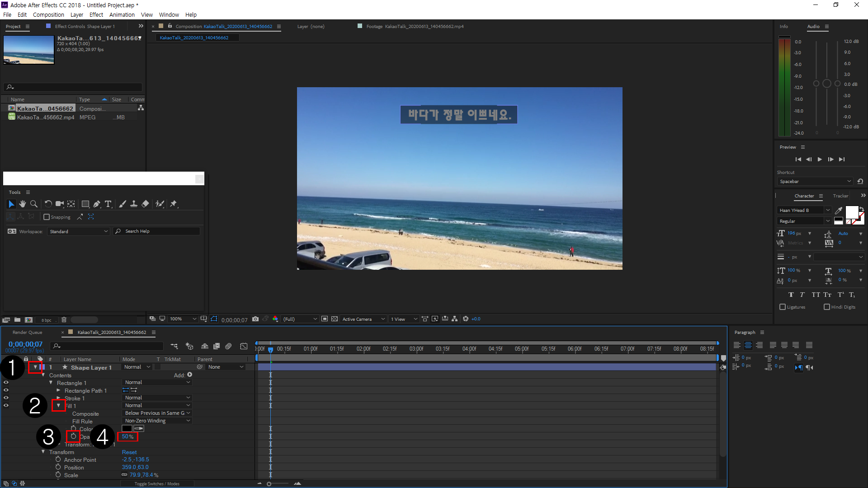Select the Hand tool
This screenshot has height=488, width=868.
[23, 204]
